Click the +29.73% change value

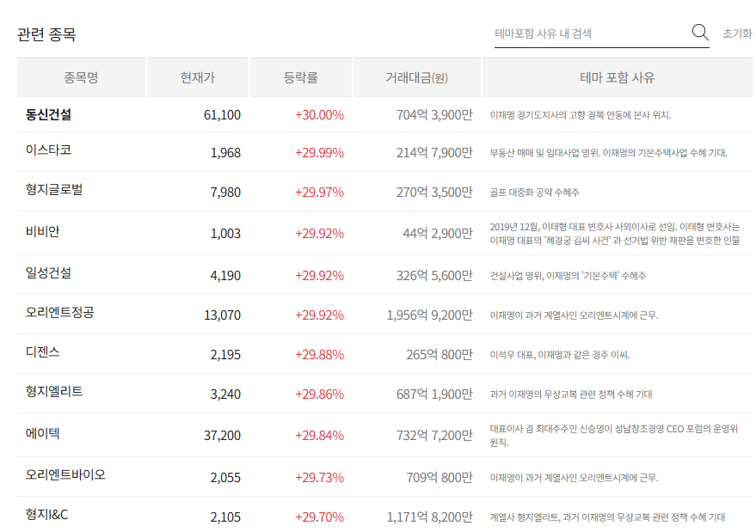(320, 478)
